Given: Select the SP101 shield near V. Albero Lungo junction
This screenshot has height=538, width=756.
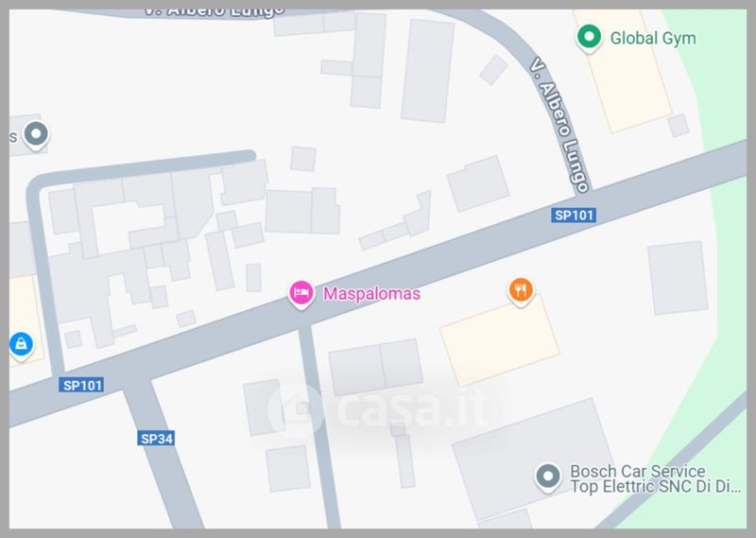Looking at the screenshot, I should [574, 216].
